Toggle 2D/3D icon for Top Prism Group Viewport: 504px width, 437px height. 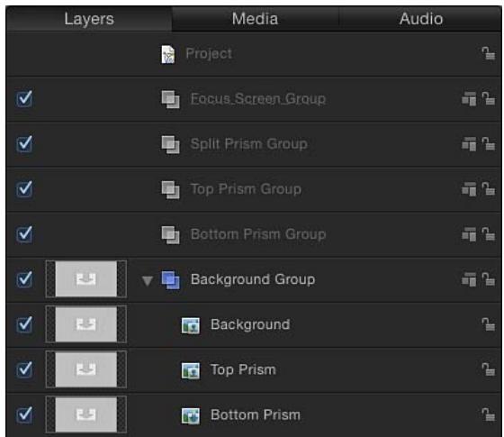469,189
